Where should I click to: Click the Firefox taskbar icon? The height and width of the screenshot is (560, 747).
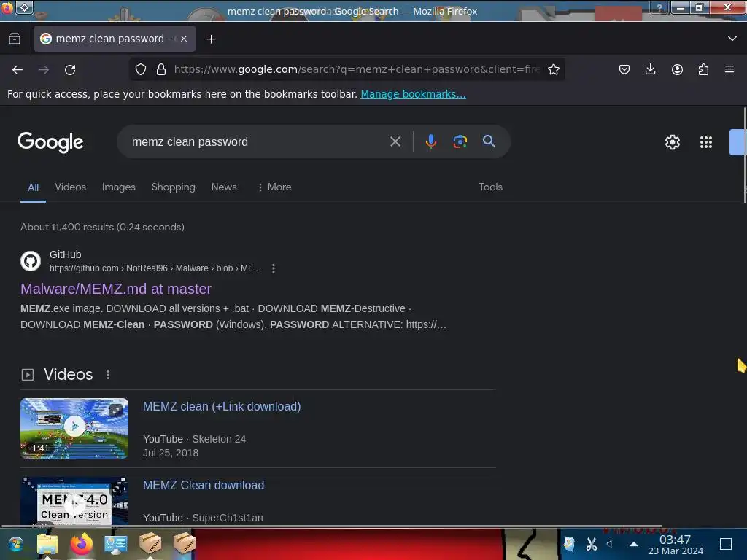pos(82,544)
